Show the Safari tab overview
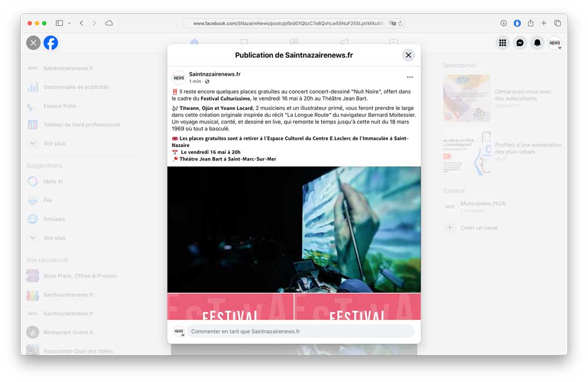This screenshot has height=382, width=588. pyautogui.click(x=557, y=23)
